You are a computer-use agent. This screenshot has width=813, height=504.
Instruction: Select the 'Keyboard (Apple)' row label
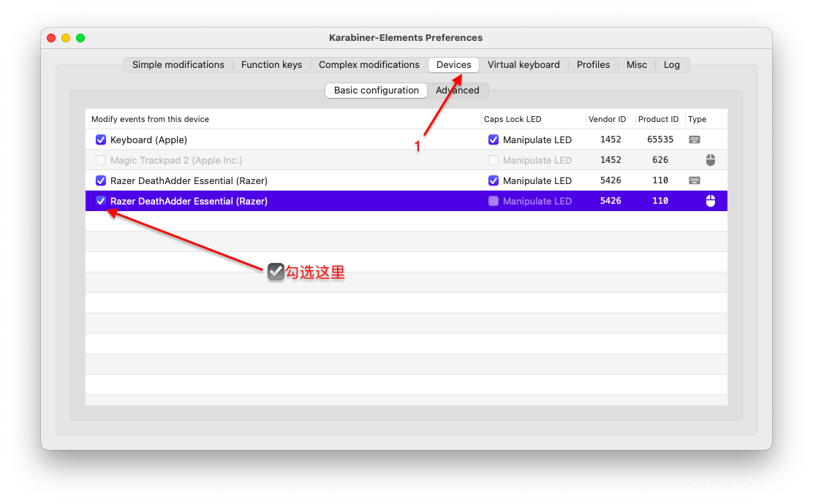148,140
